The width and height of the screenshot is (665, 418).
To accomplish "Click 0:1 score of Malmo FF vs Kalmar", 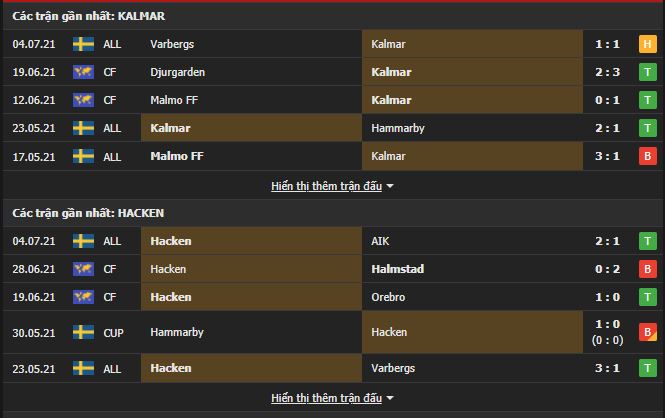I will [607, 100].
